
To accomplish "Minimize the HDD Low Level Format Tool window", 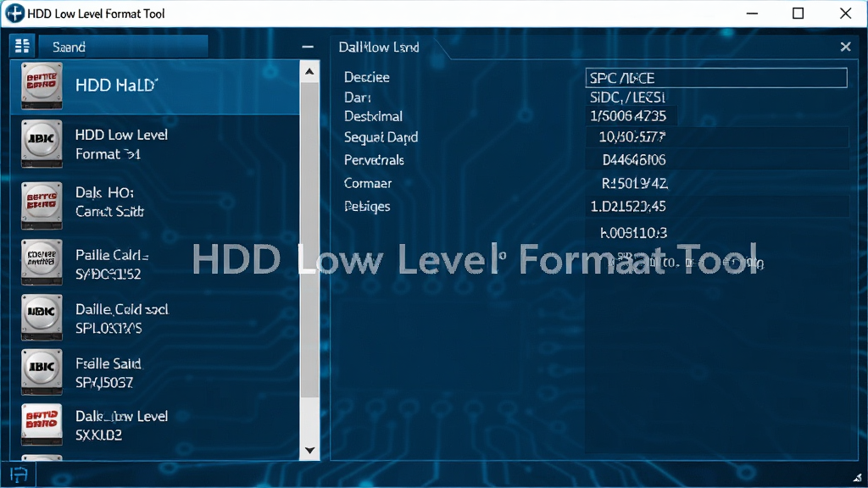I will tap(752, 14).
